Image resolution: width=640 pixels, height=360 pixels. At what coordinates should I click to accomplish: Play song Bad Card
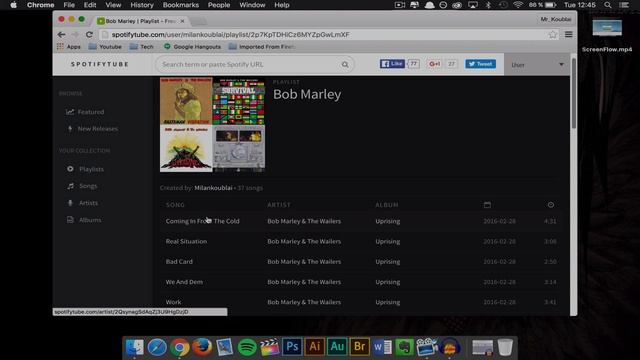179,262
